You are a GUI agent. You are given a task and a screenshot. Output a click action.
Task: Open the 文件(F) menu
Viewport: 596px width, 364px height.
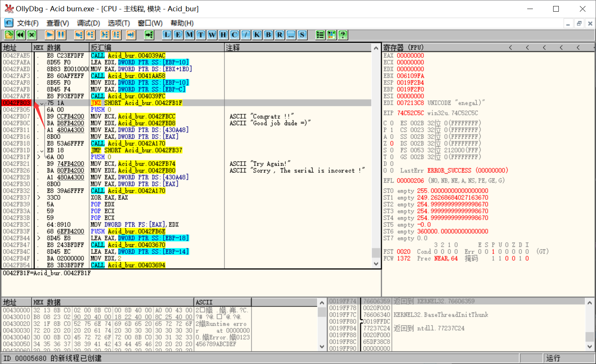tap(28, 23)
